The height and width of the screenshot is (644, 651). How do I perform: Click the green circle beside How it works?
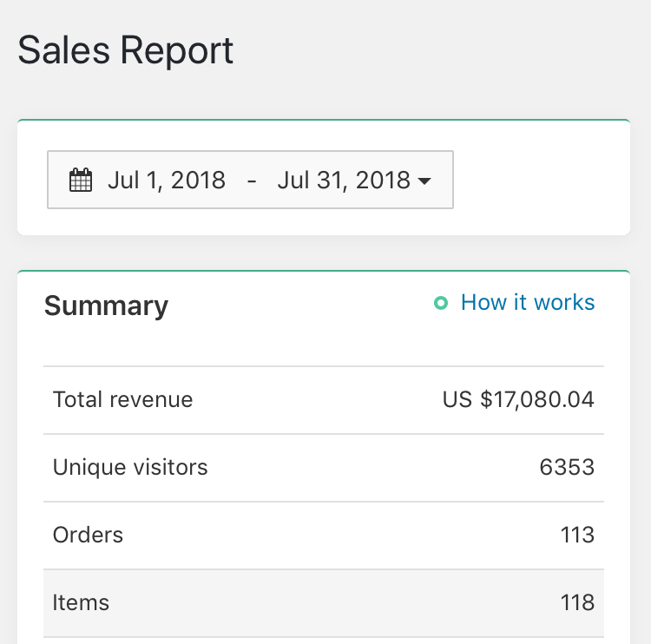pos(441,304)
